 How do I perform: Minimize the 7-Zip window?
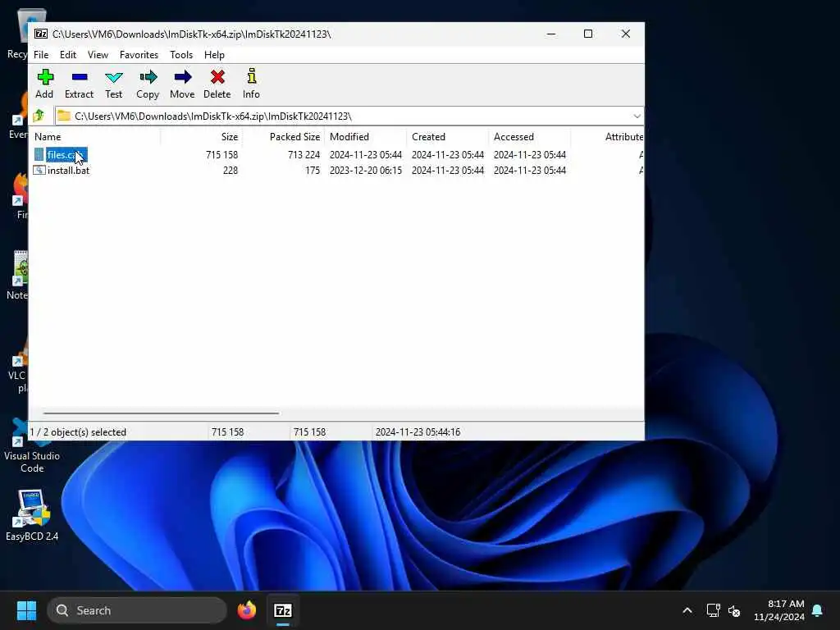[550, 34]
